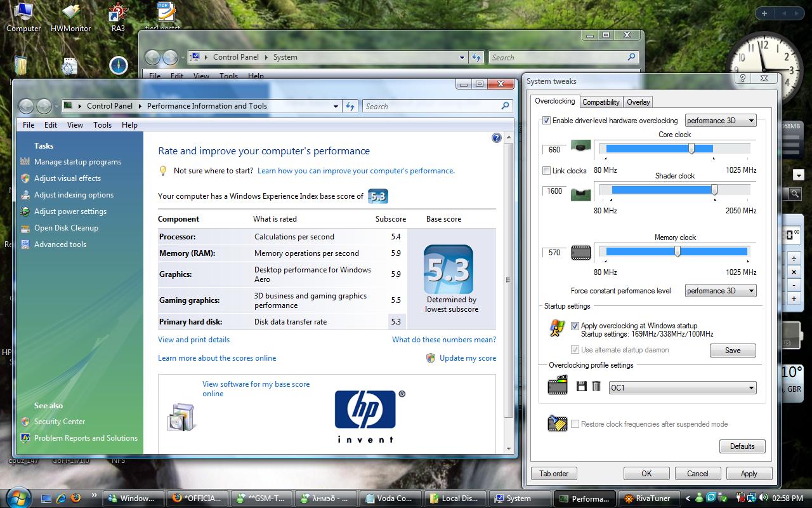Image resolution: width=812 pixels, height=508 pixels.
Task: Click the help icon in Performance window
Action: click(x=496, y=138)
